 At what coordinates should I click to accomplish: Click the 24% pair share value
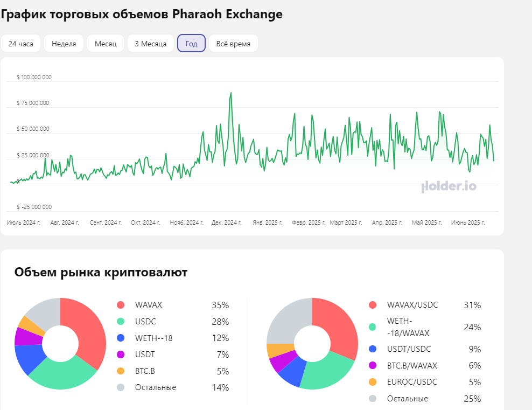click(472, 327)
